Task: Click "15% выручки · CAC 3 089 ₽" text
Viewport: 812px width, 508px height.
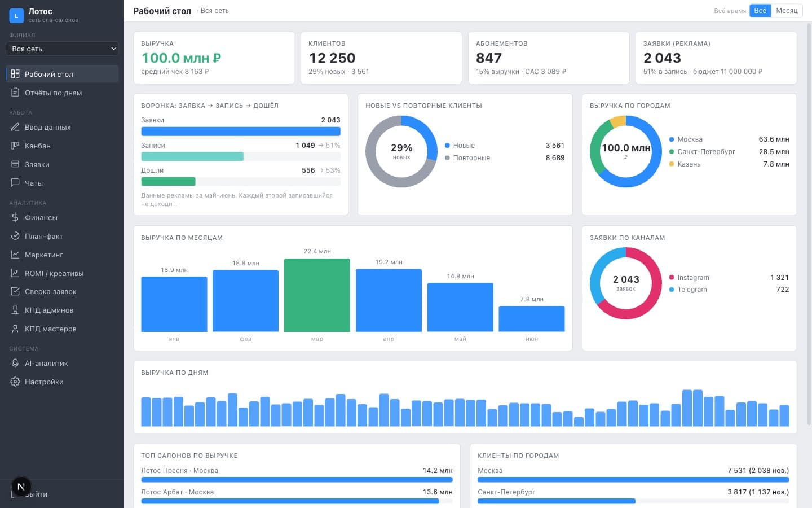Action: click(x=521, y=72)
